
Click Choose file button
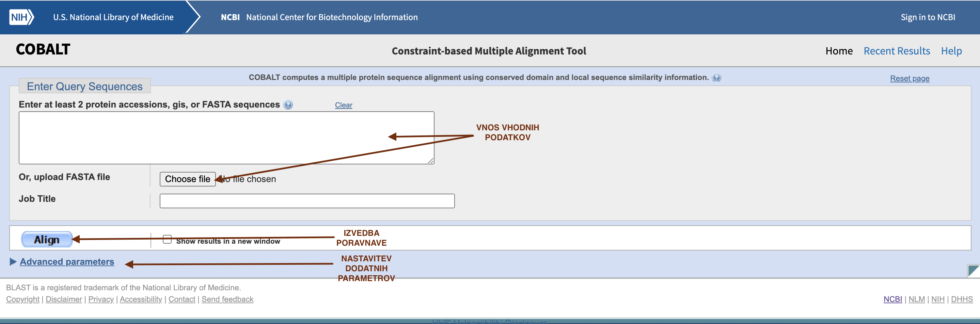pos(188,179)
